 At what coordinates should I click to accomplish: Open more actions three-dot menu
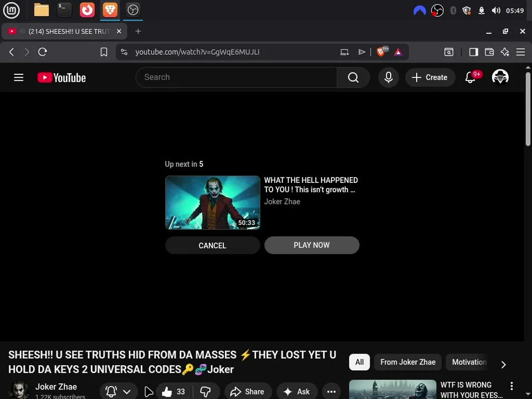[331, 392]
